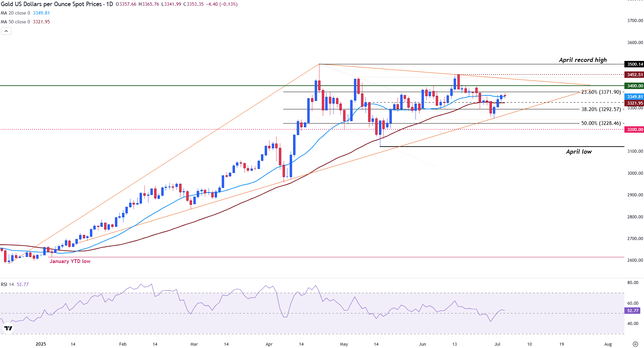Click the 38.20% (3292.57) Fibonacci label
Viewport: 644px width, 348px height.
point(601,109)
